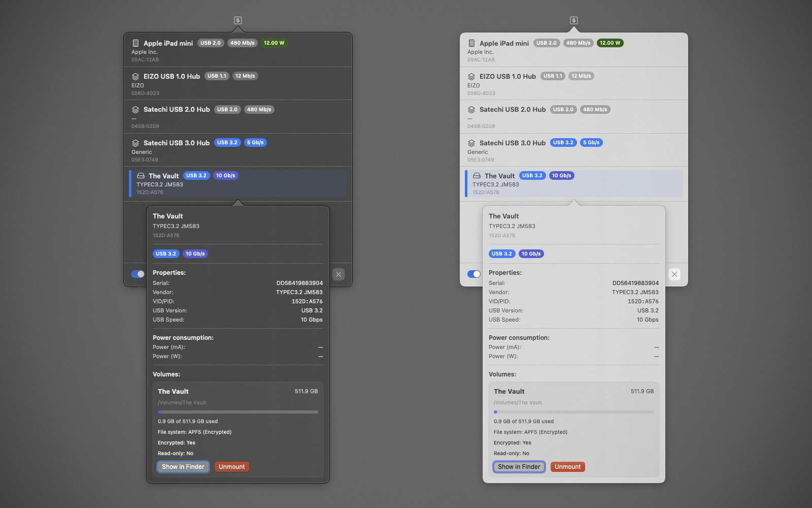Click the iPad device icon in dark panel
This screenshot has height=508, width=812.
[136, 43]
